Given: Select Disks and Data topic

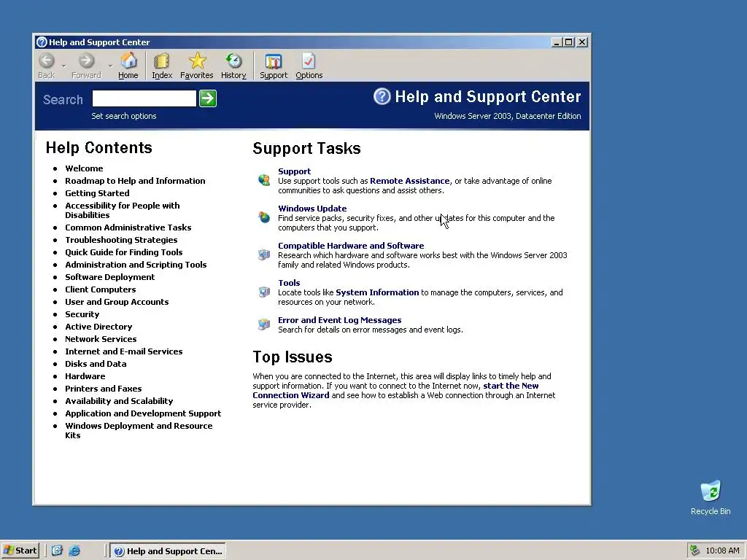Looking at the screenshot, I should pyautogui.click(x=96, y=363).
